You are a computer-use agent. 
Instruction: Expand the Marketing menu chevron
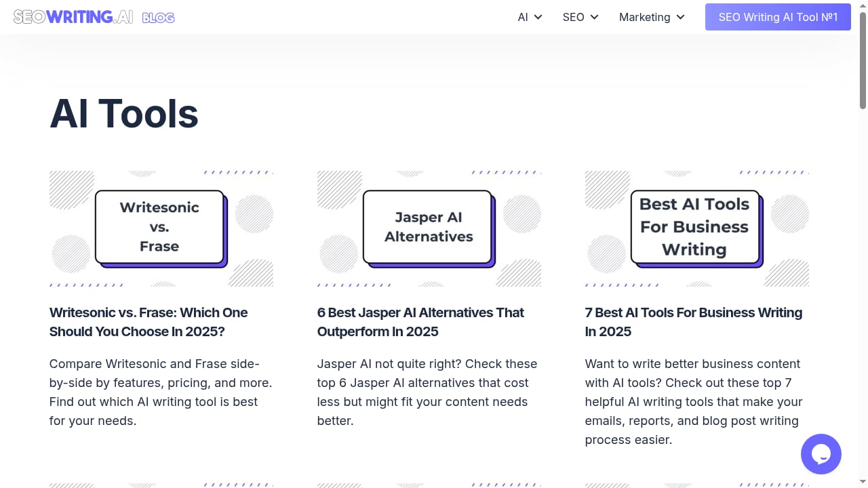click(681, 17)
